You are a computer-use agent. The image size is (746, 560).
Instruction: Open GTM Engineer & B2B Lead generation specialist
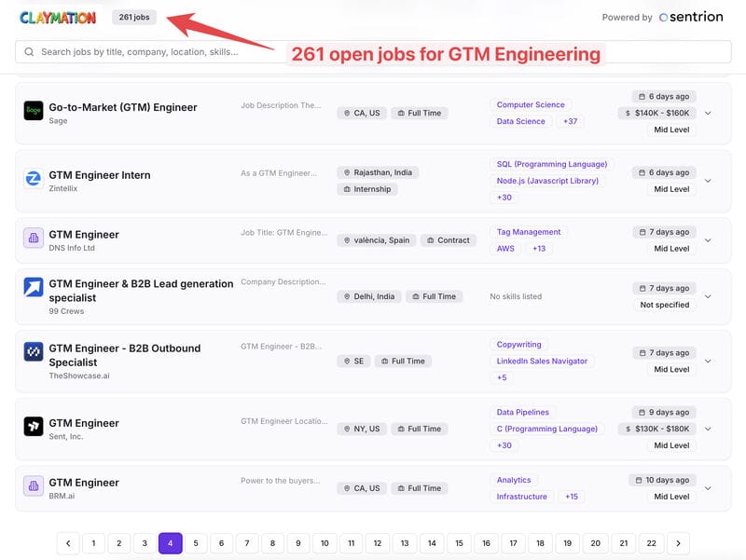[x=142, y=291]
